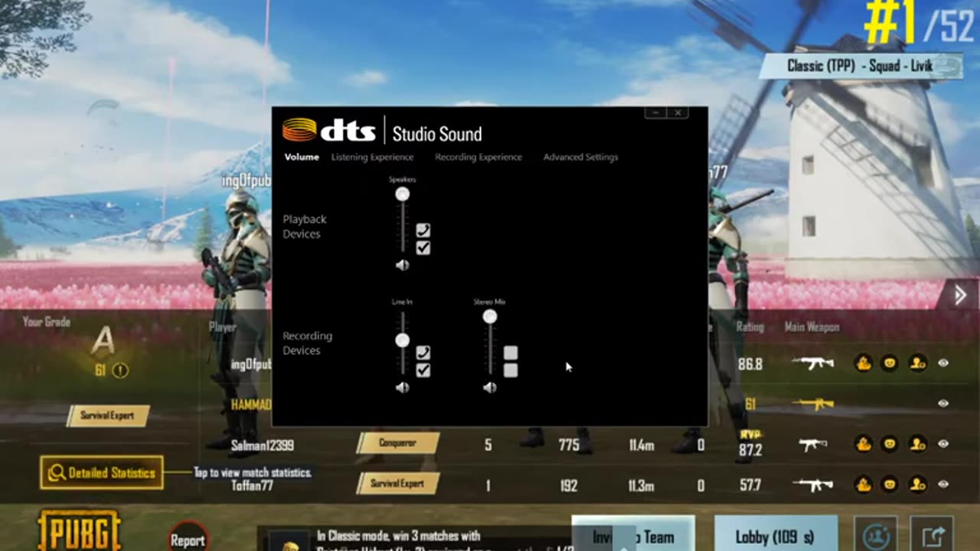
Task: Go to next results page arrow
Action: point(960,295)
